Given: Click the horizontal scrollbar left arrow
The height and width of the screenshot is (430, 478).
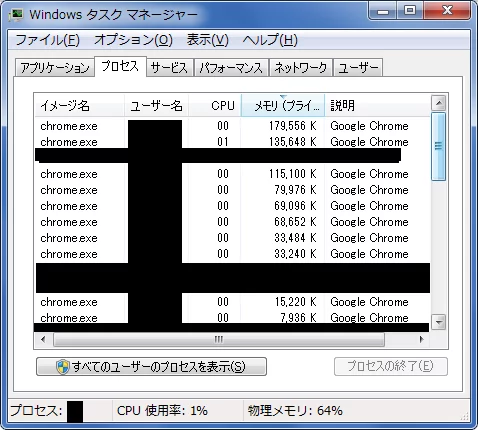Looking at the screenshot, I should click(x=43, y=340).
